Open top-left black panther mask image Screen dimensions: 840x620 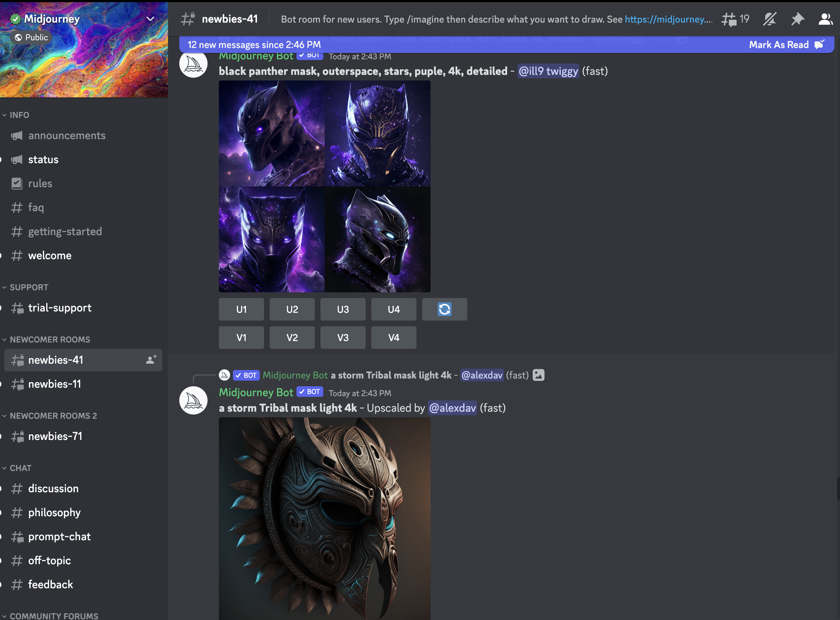[272, 133]
